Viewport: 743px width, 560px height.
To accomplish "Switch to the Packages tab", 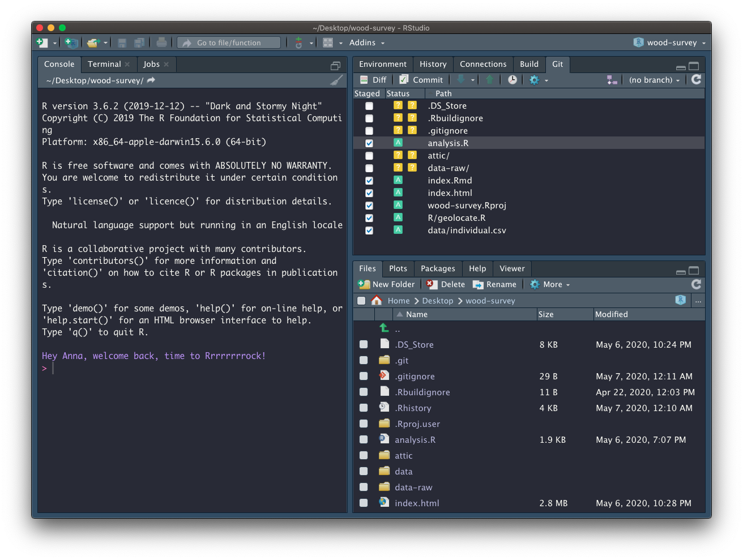I will [438, 268].
